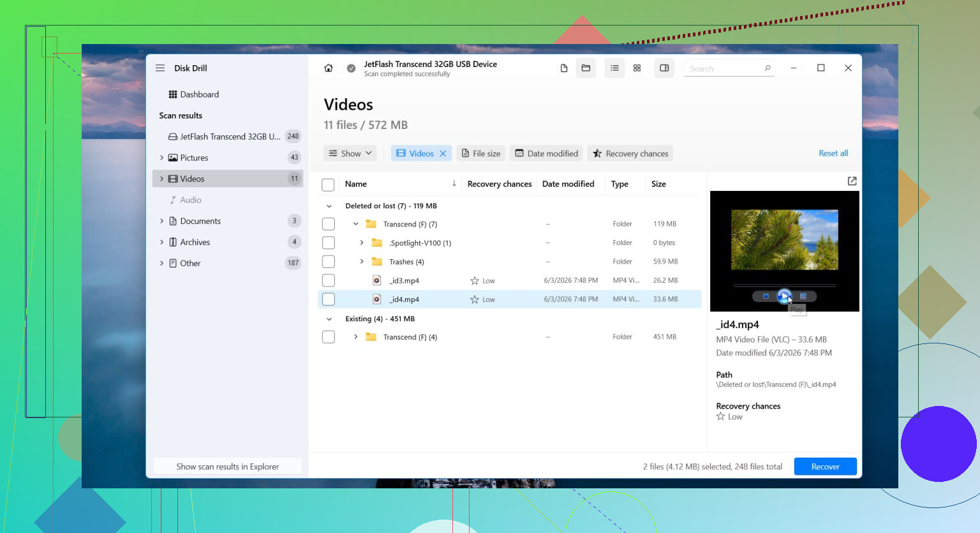The width and height of the screenshot is (980, 533).
Task: Expand the Archives category in sidebar
Action: click(161, 242)
